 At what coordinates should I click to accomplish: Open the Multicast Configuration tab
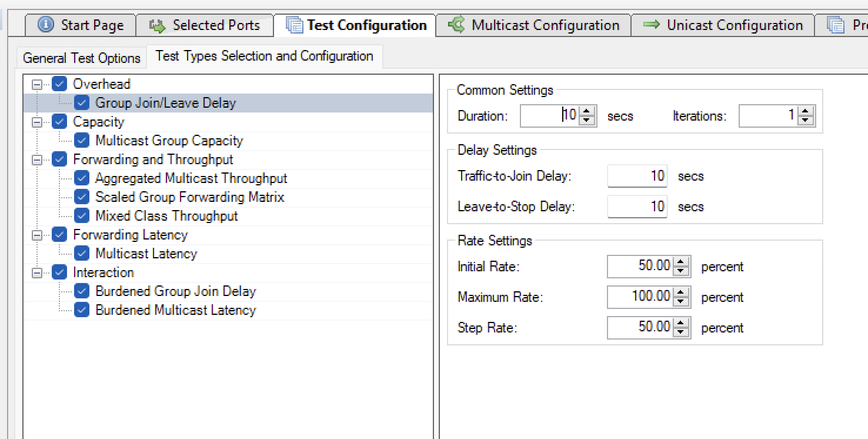click(x=545, y=25)
